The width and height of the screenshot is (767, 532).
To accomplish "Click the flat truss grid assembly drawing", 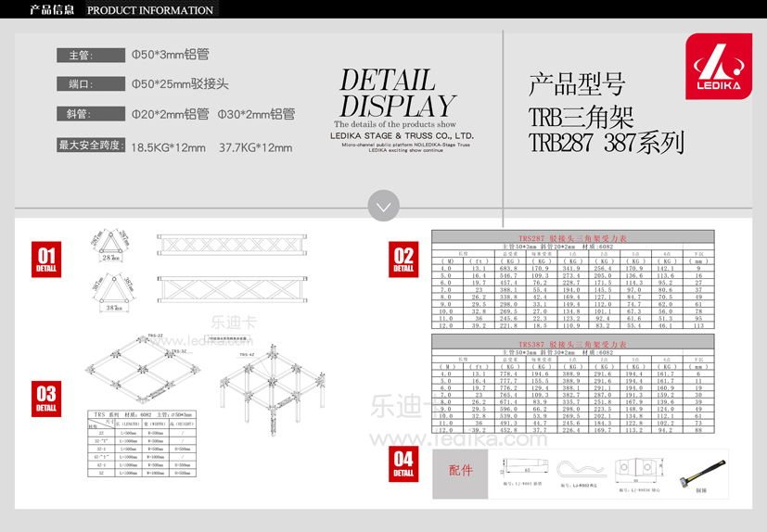I will pos(143,368).
